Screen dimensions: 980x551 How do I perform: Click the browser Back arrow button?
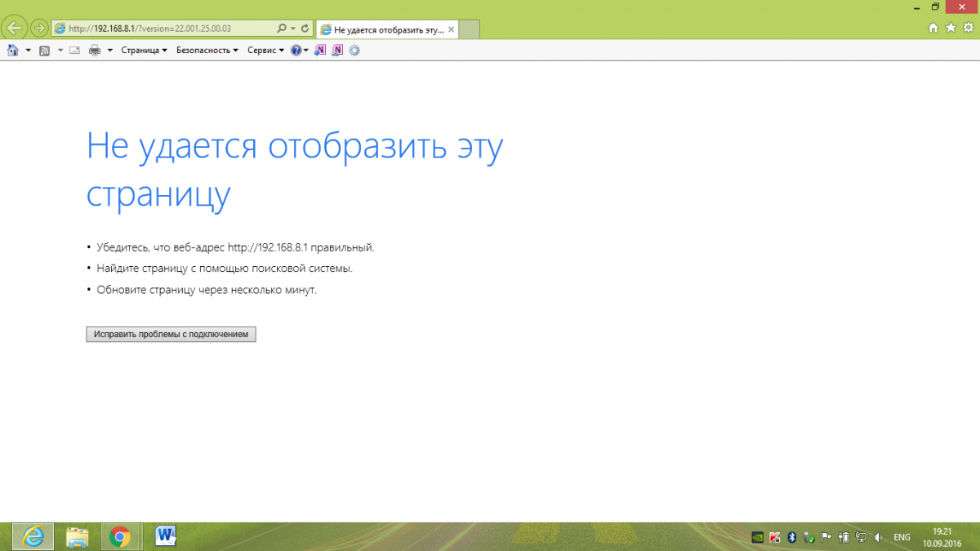click(x=16, y=28)
